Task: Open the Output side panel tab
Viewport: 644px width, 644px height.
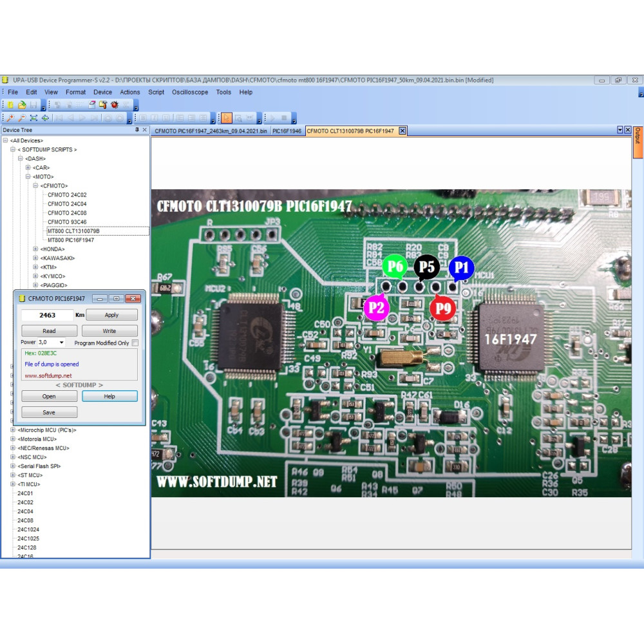Action: pyautogui.click(x=638, y=142)
